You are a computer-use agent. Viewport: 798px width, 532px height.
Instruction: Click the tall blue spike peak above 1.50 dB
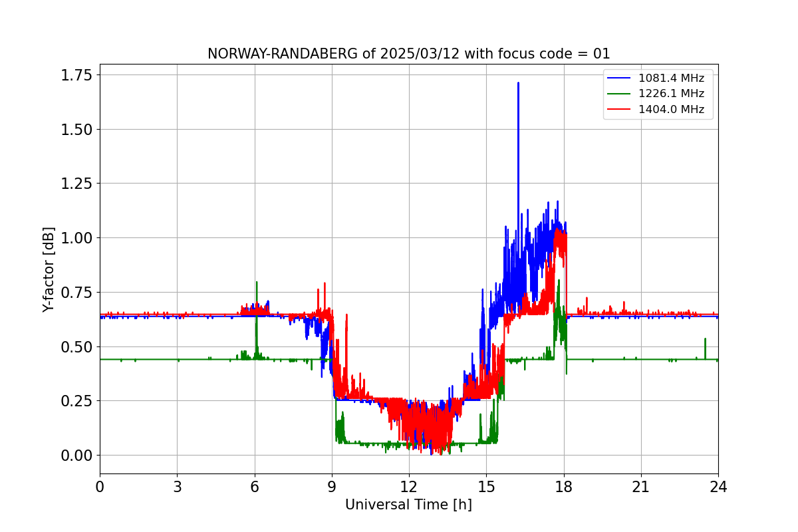518,84
